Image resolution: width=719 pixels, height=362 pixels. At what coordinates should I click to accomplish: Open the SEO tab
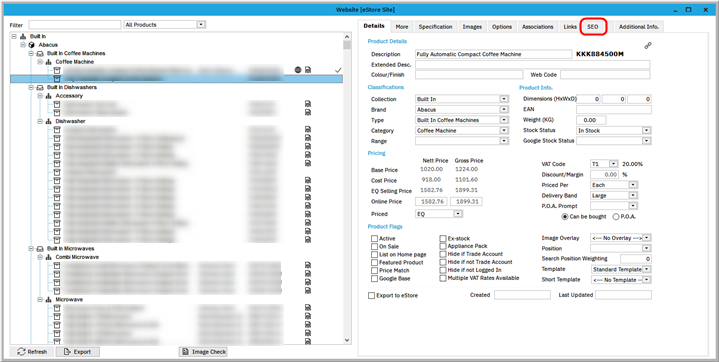593,27
